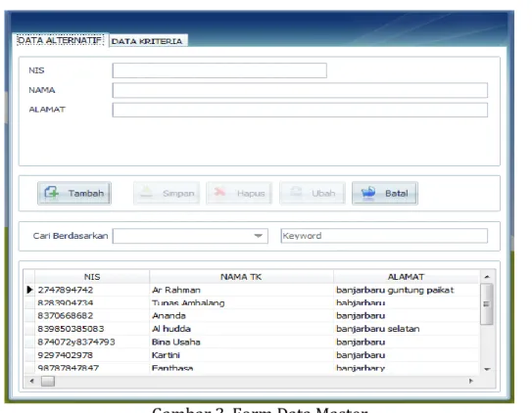Click the Keyword search field
Image resolution: width=532 pixels, height=413 pixels.
pos(384,236)
